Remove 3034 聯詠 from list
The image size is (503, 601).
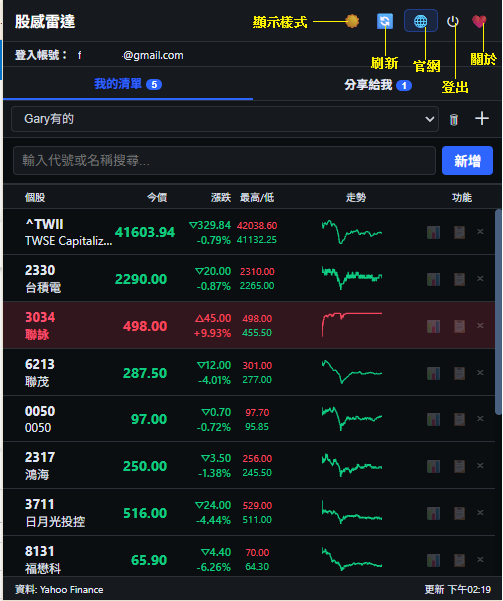480,325
